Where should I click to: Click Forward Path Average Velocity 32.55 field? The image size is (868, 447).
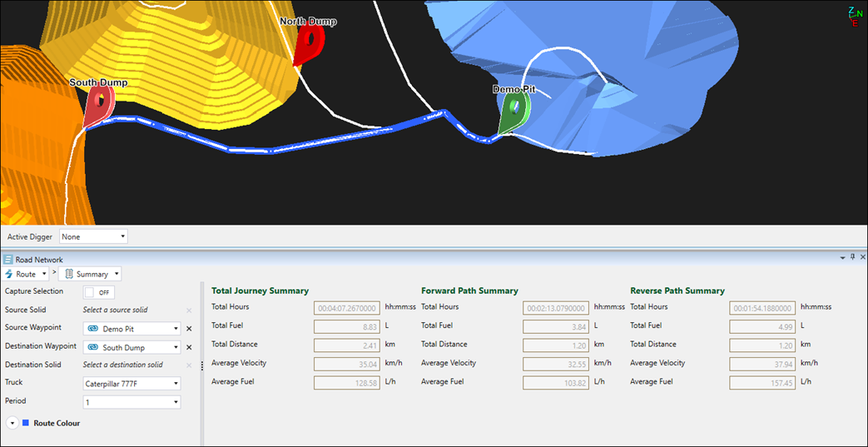click(557, 364)
